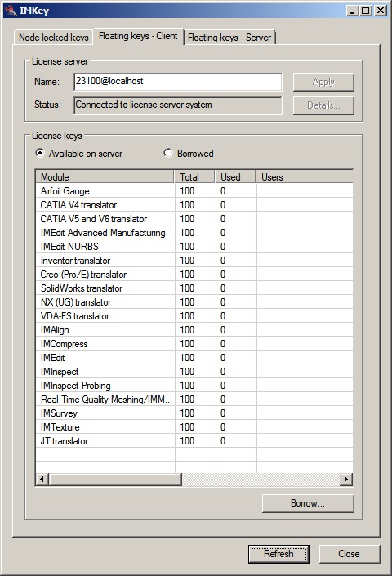Click the Details... button
392x576 pixels.
323,105
